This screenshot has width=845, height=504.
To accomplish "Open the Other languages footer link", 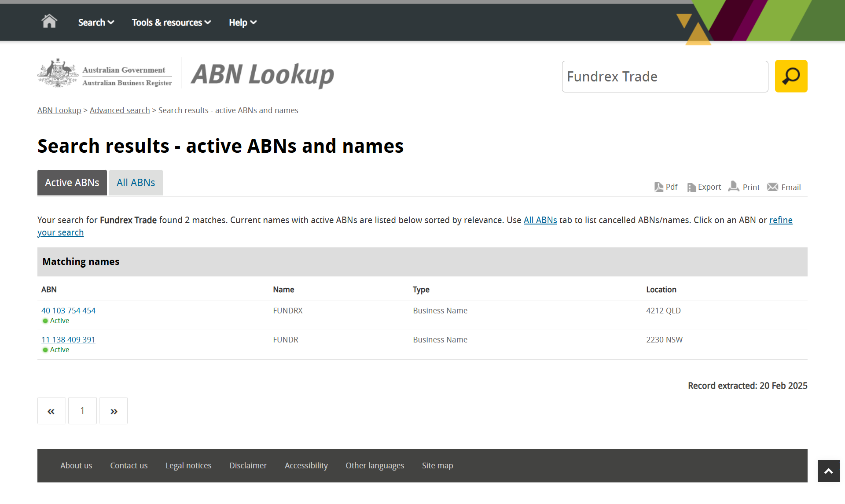I will 375,466.
